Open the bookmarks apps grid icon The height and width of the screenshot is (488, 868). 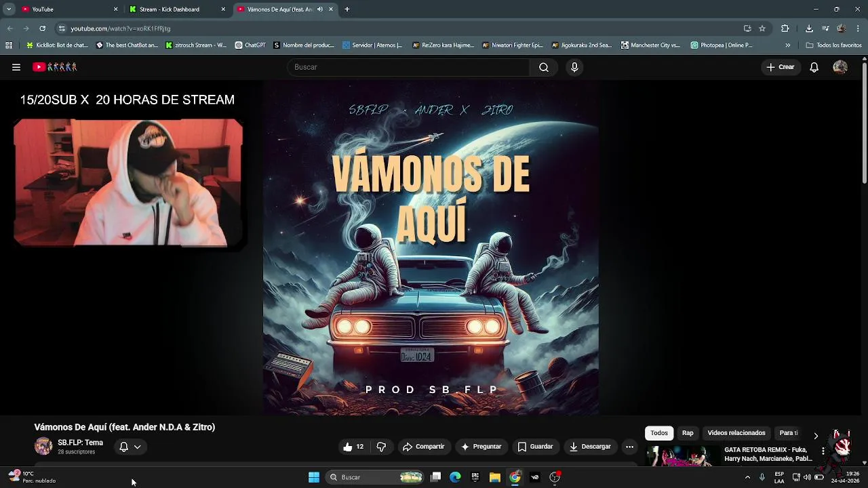pyautogui.click(x=9, y=45)
